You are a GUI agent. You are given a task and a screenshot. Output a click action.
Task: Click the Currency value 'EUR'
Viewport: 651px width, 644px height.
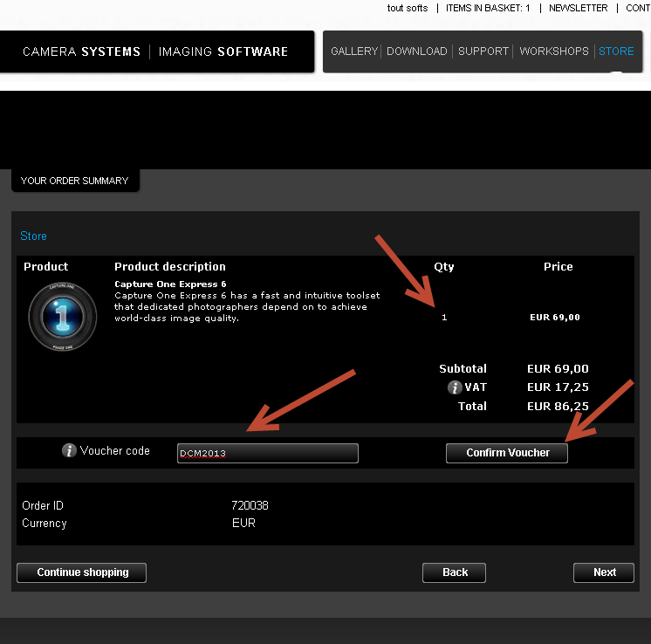coord(243,523)
